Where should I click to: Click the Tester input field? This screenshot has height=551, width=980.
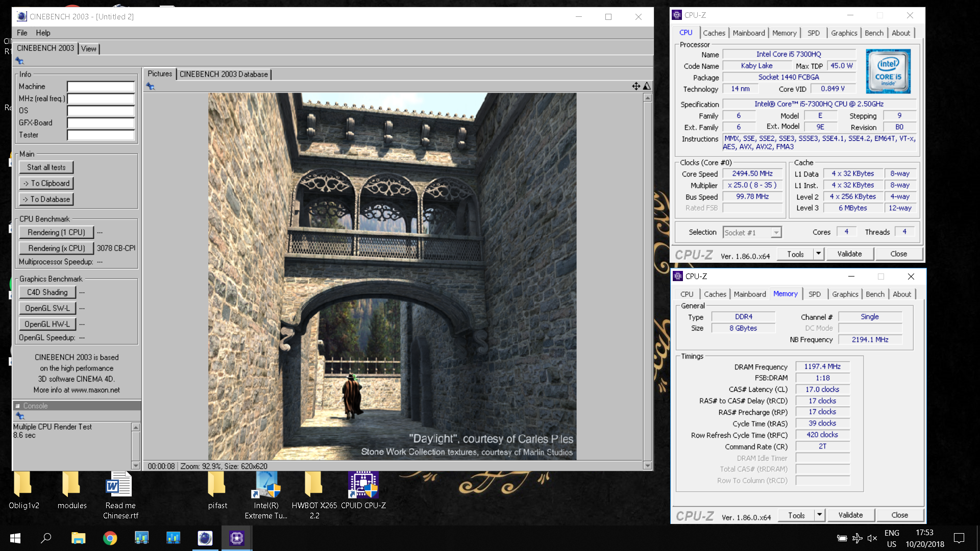tap(101, 135)
